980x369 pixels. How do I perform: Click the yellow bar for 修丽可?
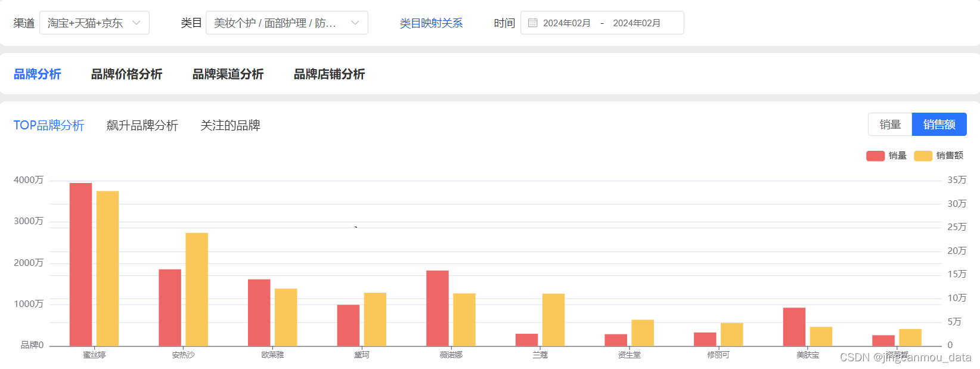click(x=732, y=334)
